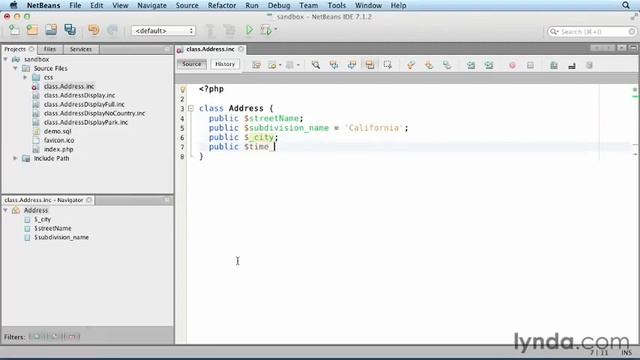Select $streetName field in Navigator
This screenshot has width=640, height=360.
point(53,228)
